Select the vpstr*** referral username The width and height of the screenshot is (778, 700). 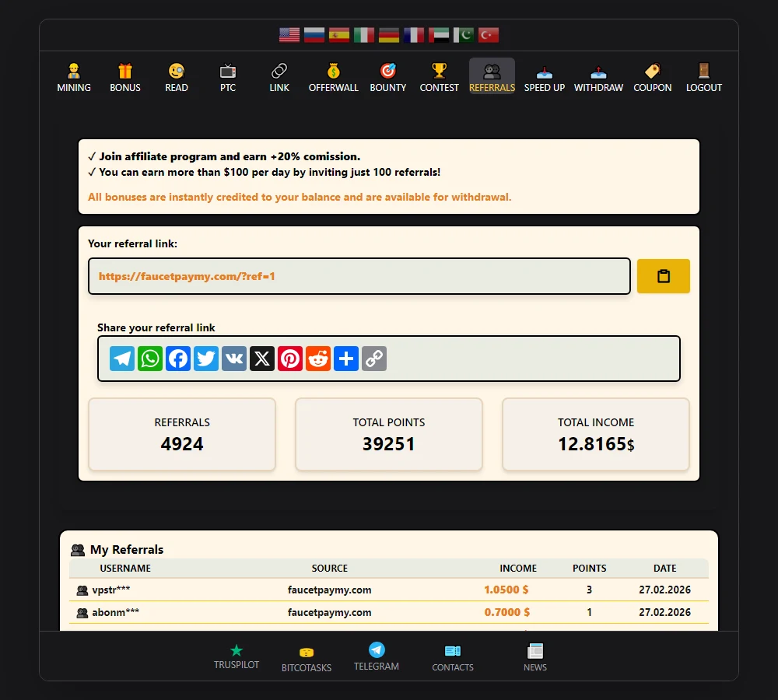coord(111,590)
